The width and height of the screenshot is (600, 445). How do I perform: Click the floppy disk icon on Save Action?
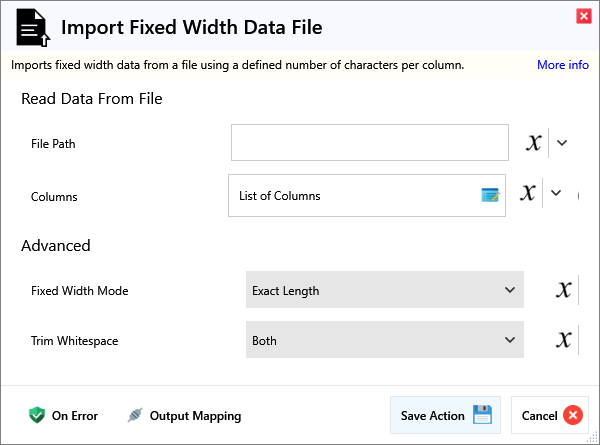(482, 415)
